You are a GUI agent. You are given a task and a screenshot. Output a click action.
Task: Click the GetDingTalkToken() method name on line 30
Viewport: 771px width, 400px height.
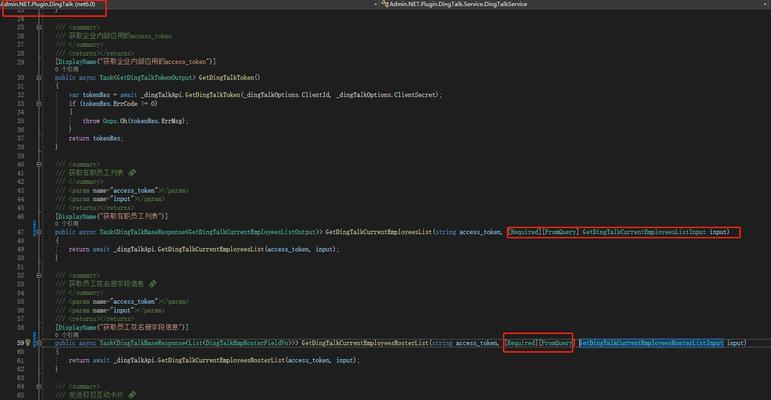pos(229,78)
